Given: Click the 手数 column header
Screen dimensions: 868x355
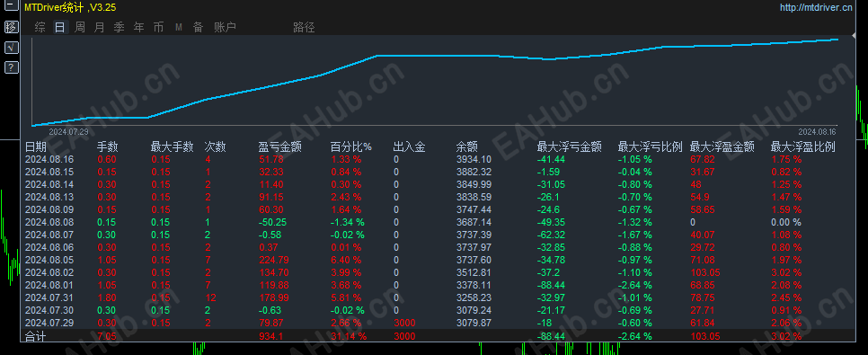Looking at the screenshot, I should [x=108, y=147].
